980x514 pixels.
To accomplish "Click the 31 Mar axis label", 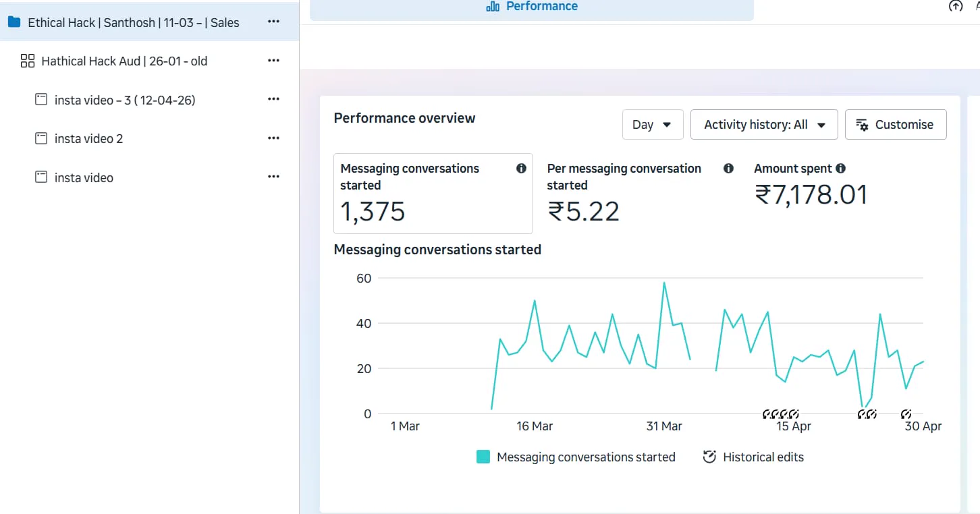I will click(664, 426).
